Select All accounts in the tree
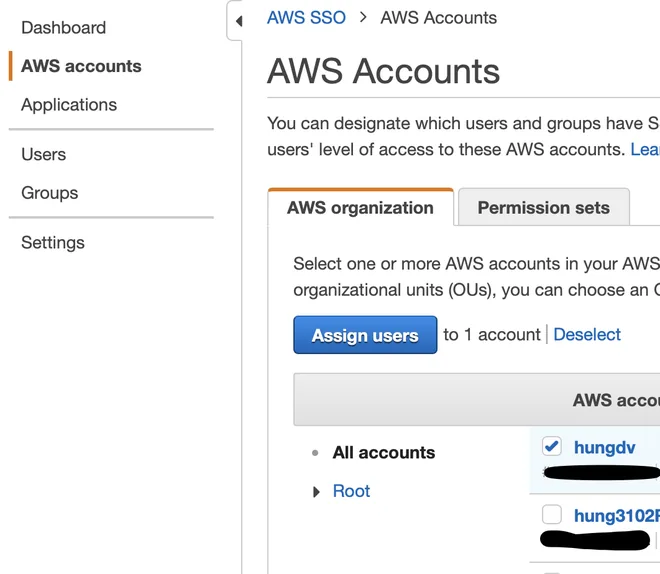The image size is (660, 574). coord(383,453)
